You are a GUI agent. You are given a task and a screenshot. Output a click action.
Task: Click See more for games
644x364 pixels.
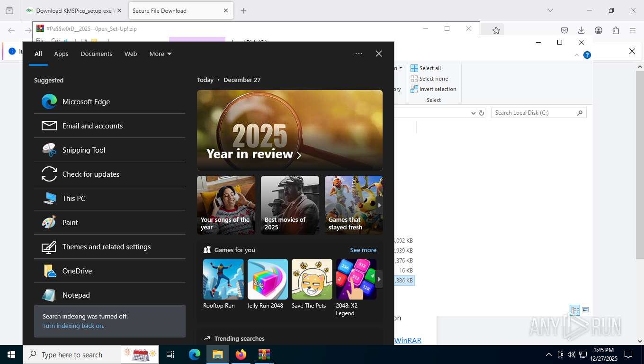click(363, 250)
